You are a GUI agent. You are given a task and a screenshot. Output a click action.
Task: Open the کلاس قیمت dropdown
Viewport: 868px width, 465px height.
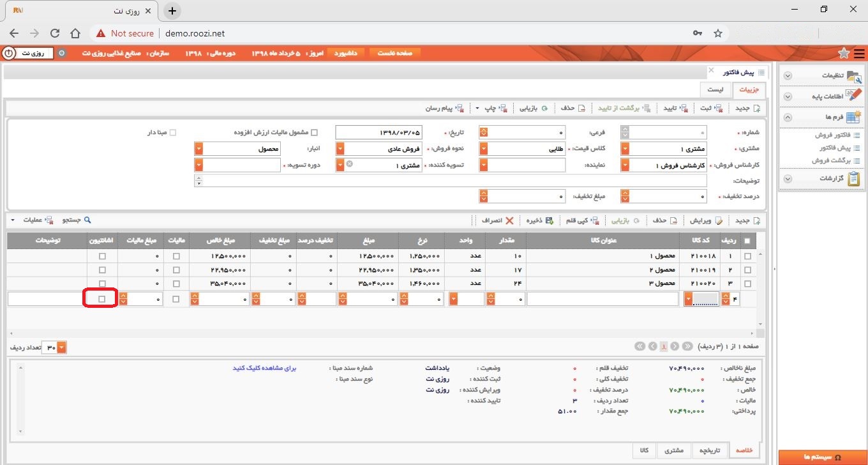[x=484, y=149]
